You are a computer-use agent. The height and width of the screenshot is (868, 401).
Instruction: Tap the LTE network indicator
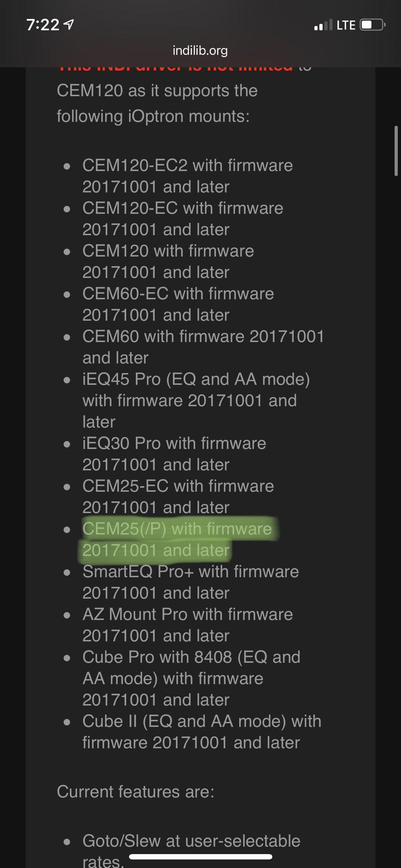[345, 25]
